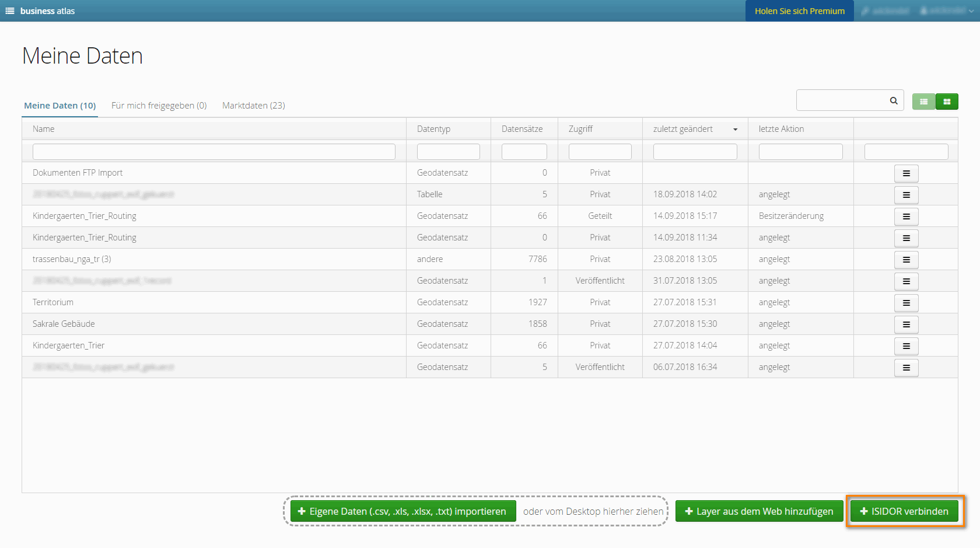Focus the Datensätze column filter field
This screenshot has width=980, height=548.
tap(524, 152)
